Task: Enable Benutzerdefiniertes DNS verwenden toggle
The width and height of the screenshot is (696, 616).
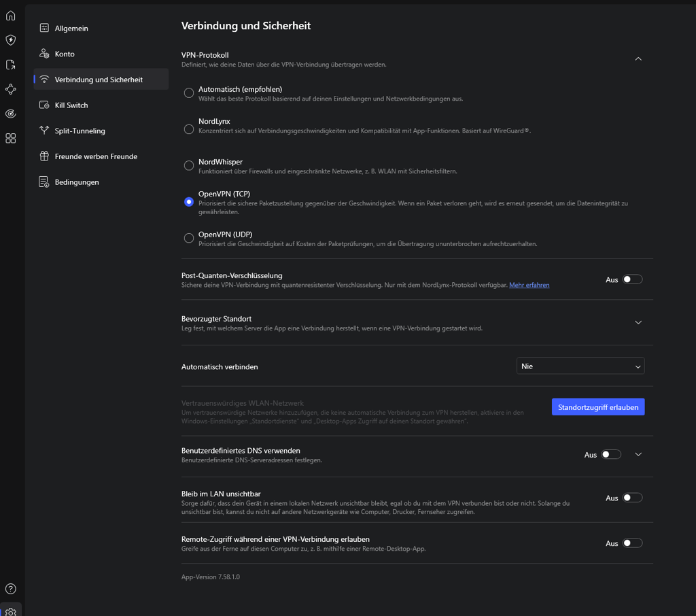Action: 611,454
